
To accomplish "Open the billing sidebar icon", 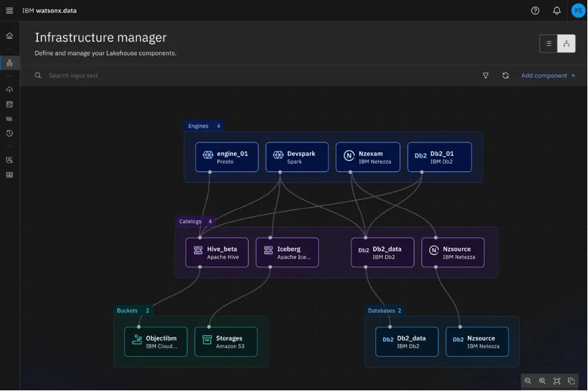I will pos(10,175).
